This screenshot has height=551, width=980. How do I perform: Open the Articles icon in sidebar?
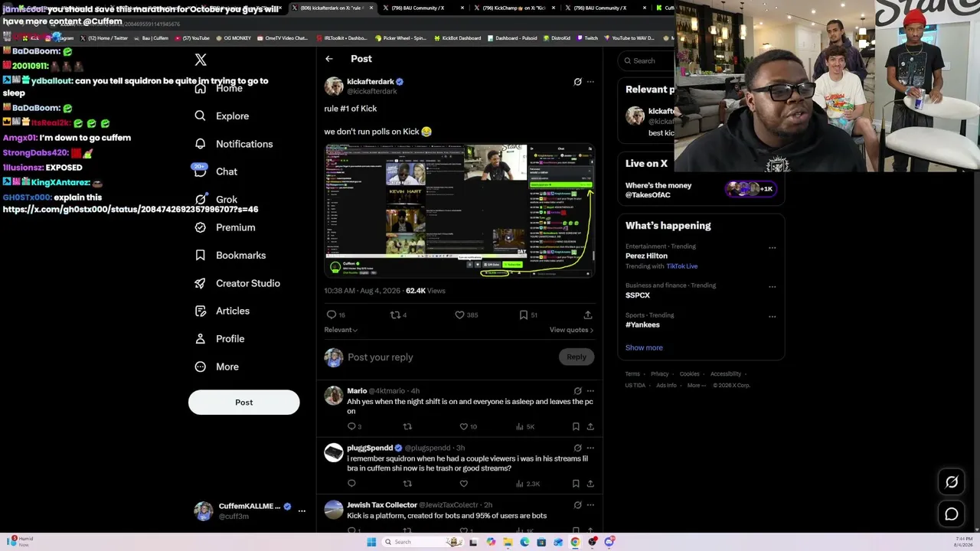click(x=201, y=311)
